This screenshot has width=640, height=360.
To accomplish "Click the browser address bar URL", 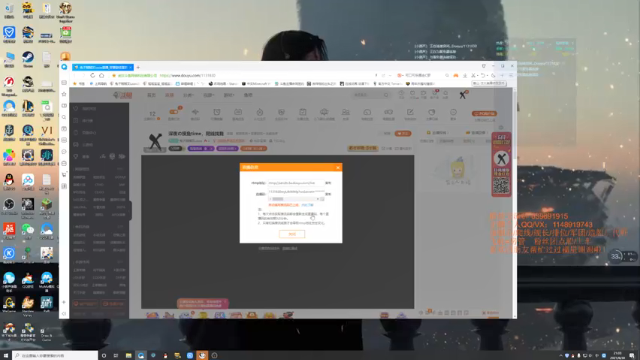I will pyautogui.click(x=187, y=76).
